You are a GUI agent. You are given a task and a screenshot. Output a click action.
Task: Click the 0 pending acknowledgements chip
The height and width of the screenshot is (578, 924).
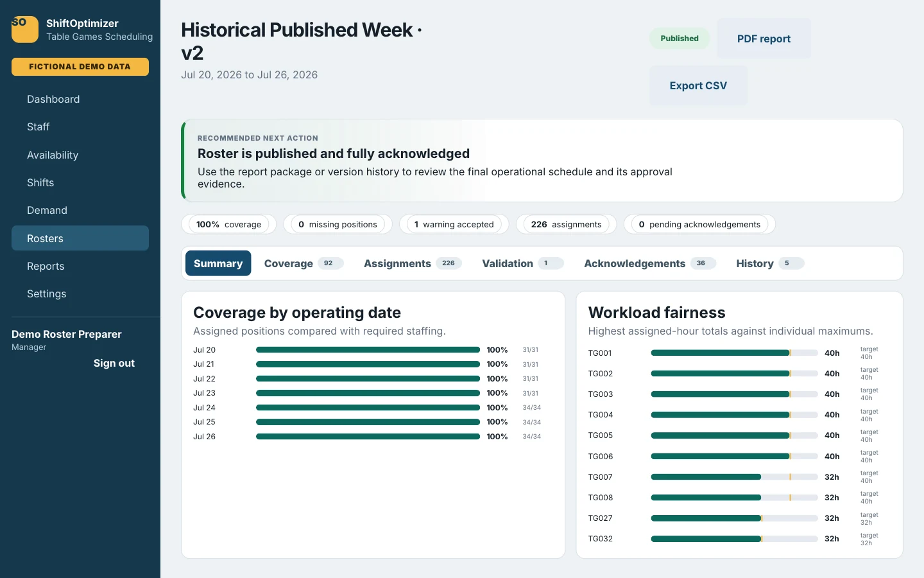(x=699, y=224)
